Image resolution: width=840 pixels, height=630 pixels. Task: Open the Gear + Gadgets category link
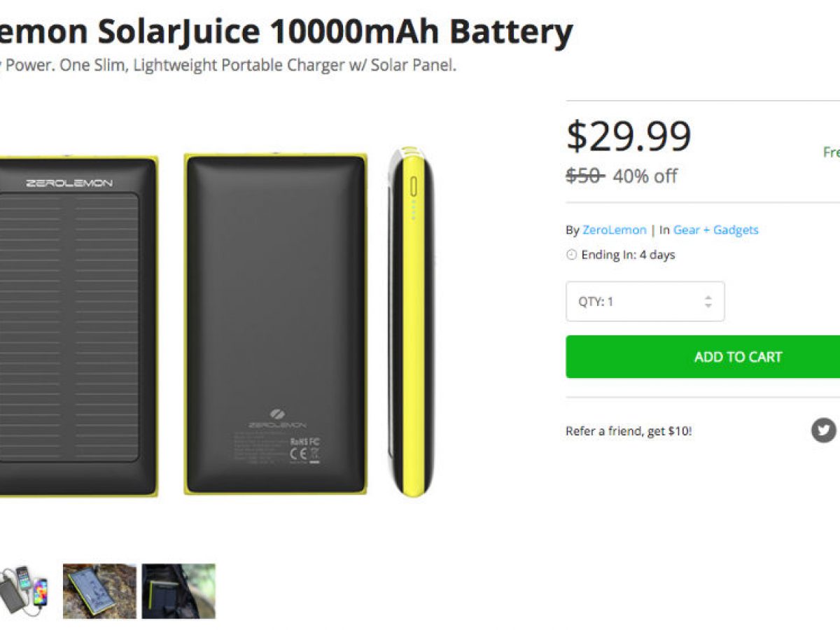(715, 230)
